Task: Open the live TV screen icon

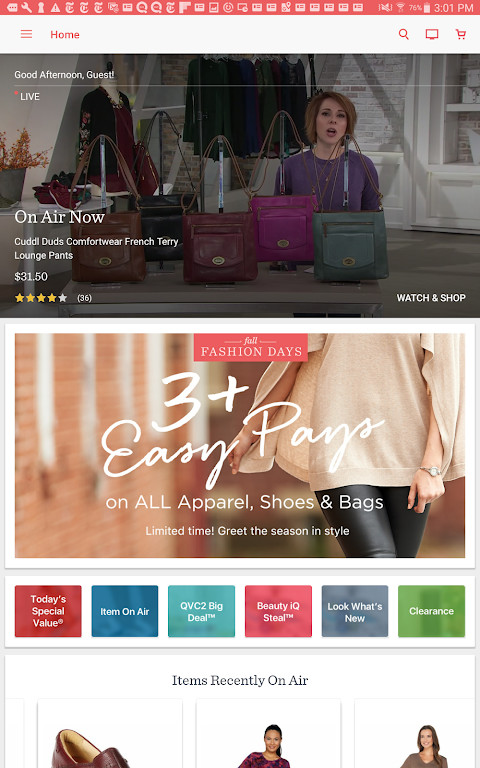Action: [432, 34]
